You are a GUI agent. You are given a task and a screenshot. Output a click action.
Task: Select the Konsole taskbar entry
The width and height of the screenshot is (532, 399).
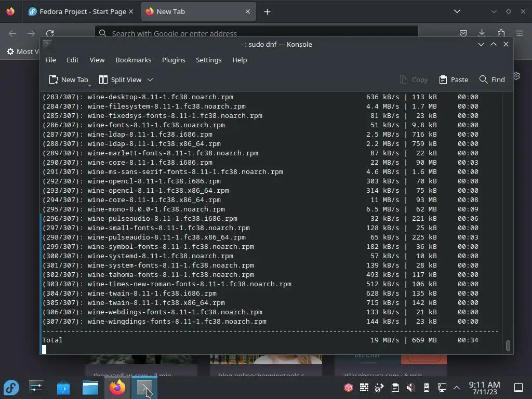(144, 388)
